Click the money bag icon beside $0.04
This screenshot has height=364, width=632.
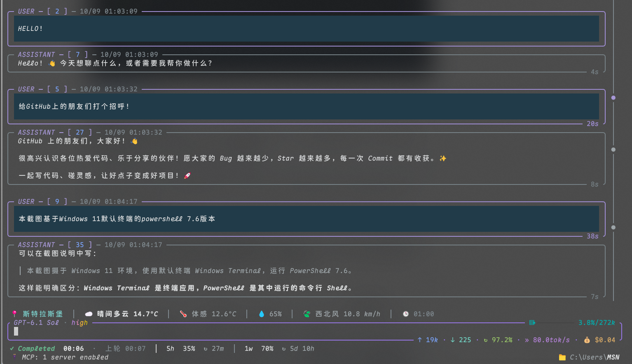point(587,340)
